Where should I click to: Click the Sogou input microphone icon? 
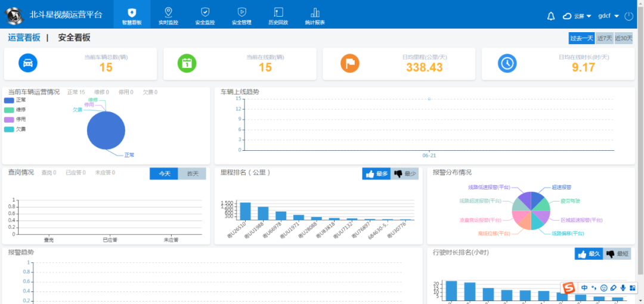623,288
